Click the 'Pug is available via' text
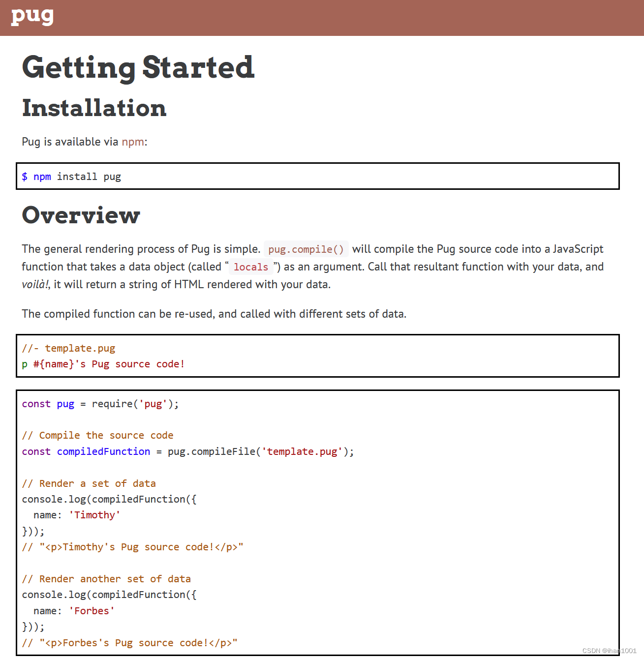644x658 pixels. (70, 142)
